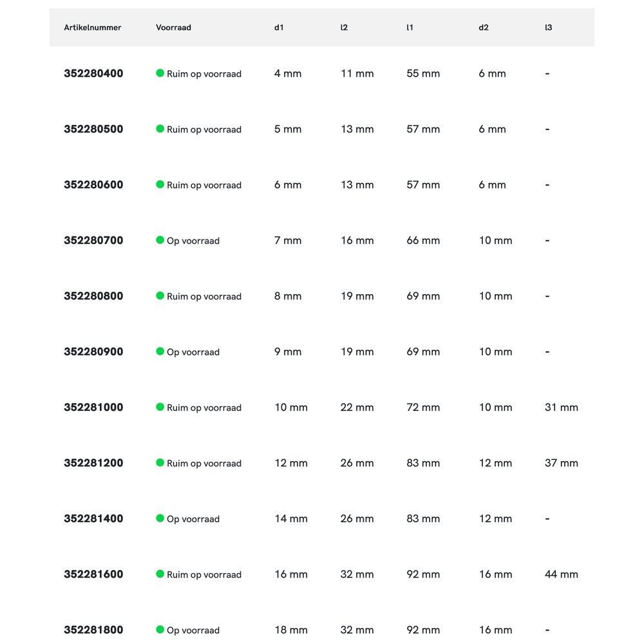
Task: Click the Voorraad column header
Action: [173, 28]
